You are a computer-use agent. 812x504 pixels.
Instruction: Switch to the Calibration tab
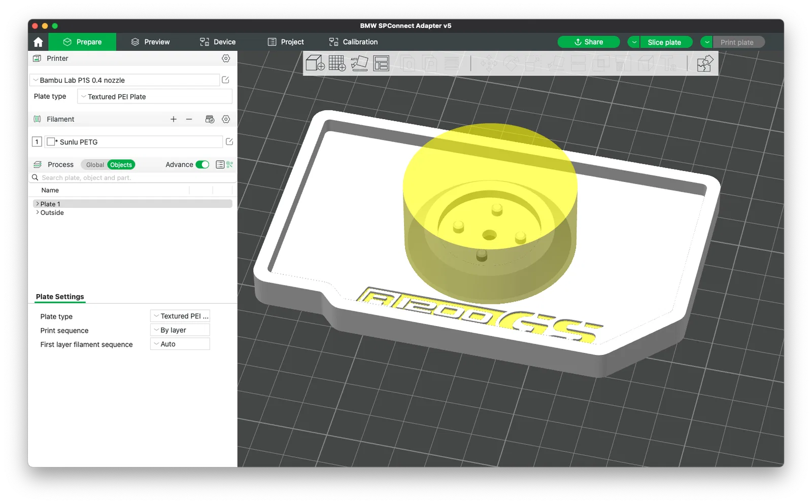pyautogui.click(x=353, y=42)
